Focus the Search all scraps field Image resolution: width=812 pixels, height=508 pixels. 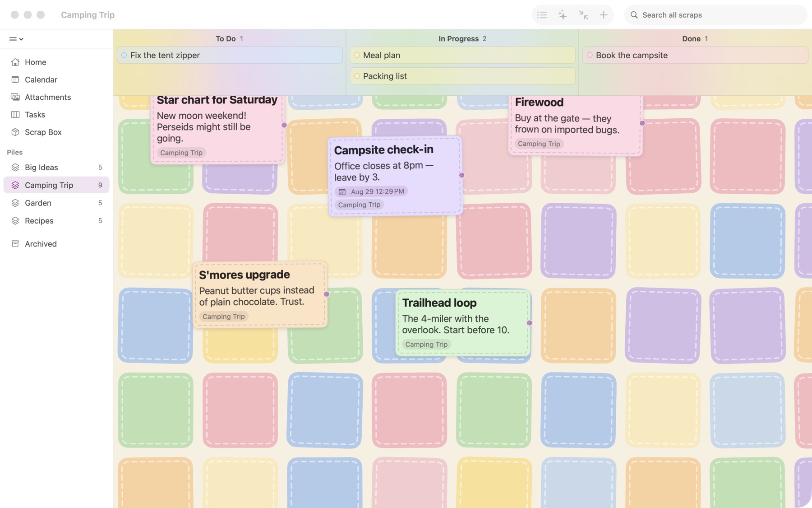click(x=716, y=15)
